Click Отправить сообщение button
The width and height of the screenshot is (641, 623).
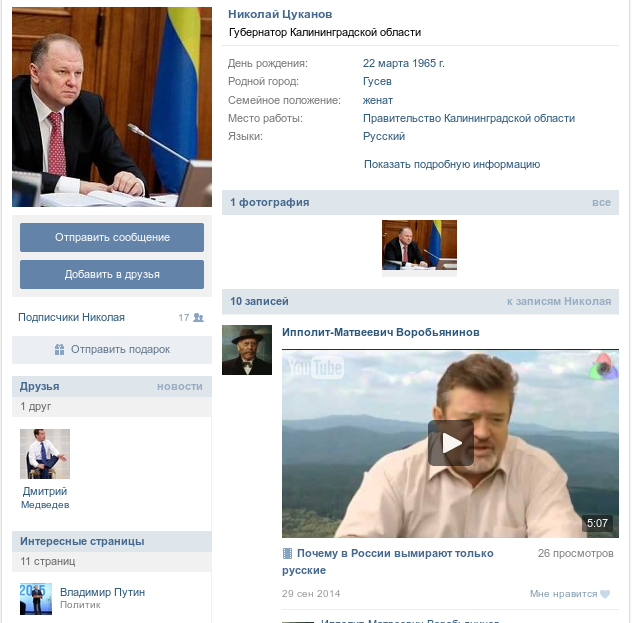click(112, 238)
